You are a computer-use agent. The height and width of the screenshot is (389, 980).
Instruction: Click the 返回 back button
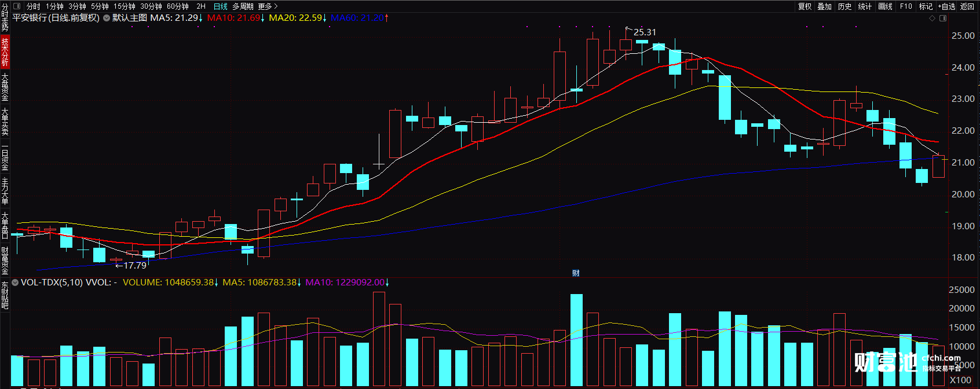click(967, 6)
